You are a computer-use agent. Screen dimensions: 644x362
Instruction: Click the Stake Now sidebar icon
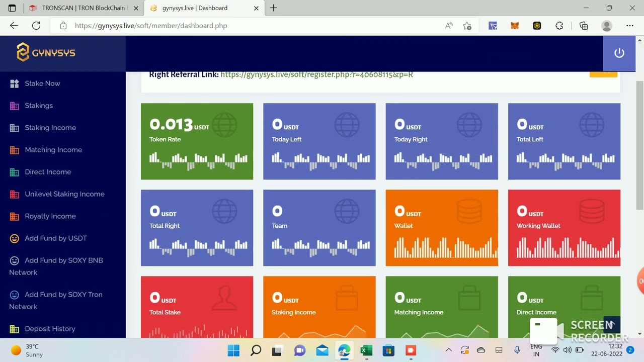(15, 83)
